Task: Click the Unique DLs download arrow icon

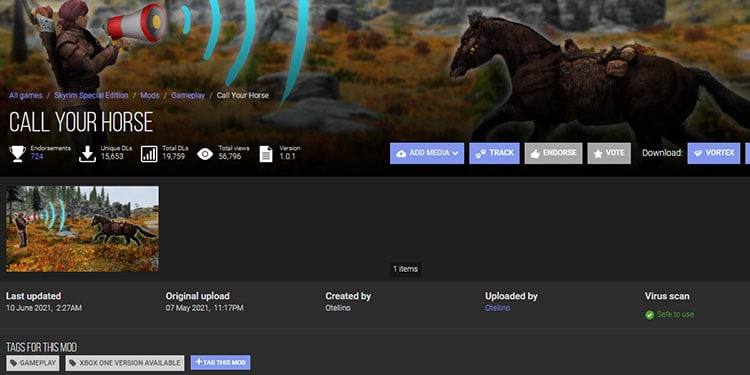Action: [x=87, y=154]
